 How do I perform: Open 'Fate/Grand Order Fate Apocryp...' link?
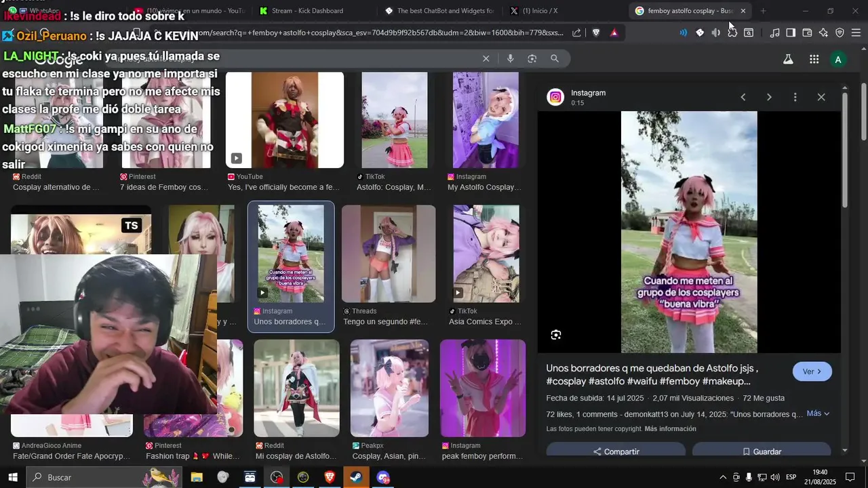71,456
